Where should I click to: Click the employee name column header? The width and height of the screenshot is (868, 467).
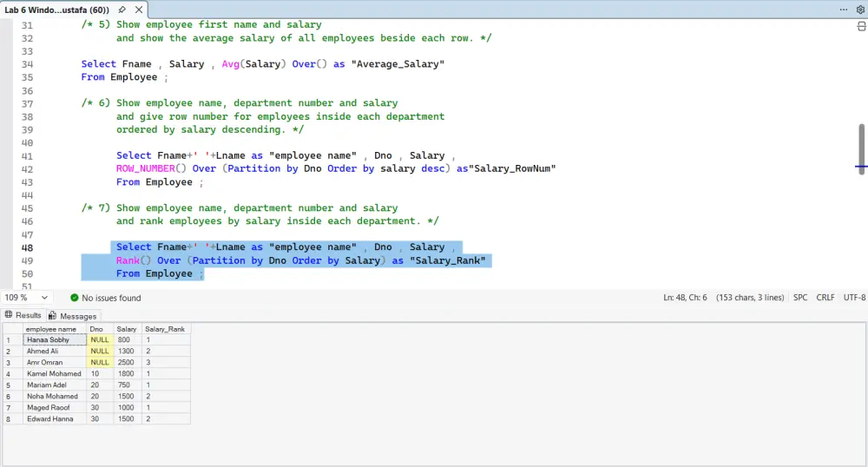(55, 329)
